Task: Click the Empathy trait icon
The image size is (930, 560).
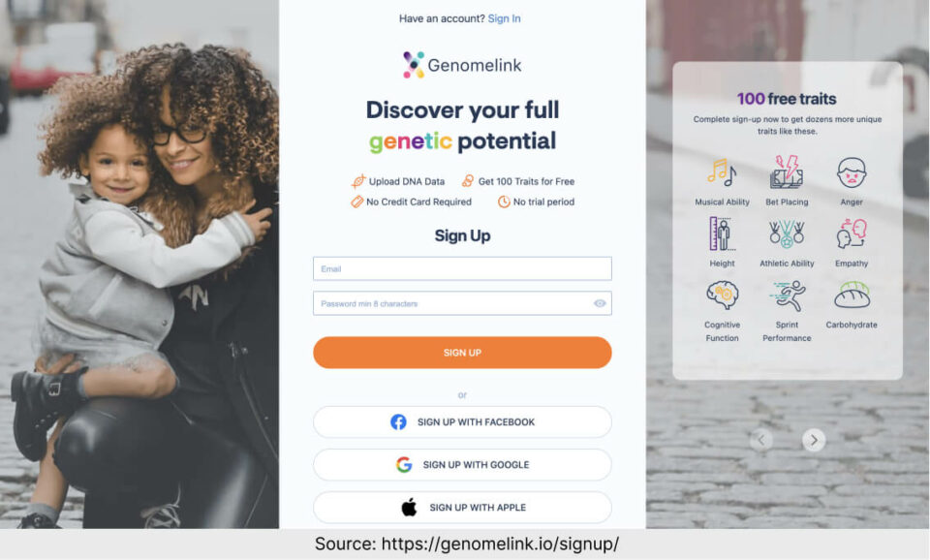Action: [852, 233]
